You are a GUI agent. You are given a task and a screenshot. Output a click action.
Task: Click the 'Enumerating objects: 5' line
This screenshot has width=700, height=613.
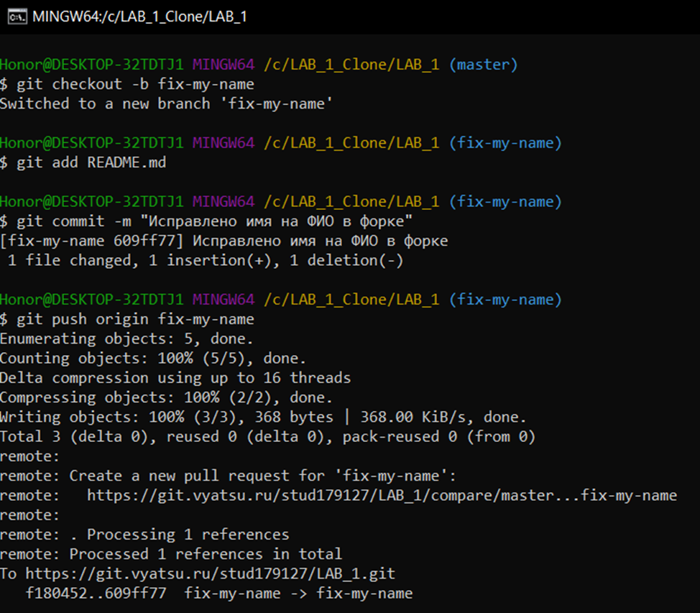(x=126, y=338)
